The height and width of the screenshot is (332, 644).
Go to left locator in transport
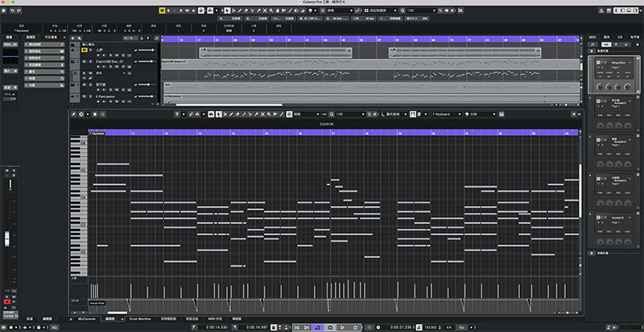[296, 327]
